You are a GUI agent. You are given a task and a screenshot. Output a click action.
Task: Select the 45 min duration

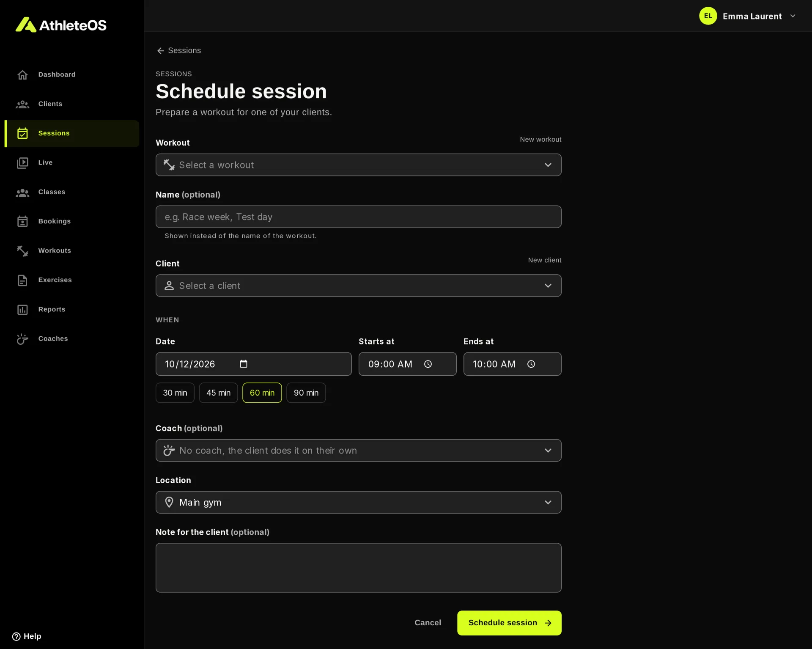point(218,393)
